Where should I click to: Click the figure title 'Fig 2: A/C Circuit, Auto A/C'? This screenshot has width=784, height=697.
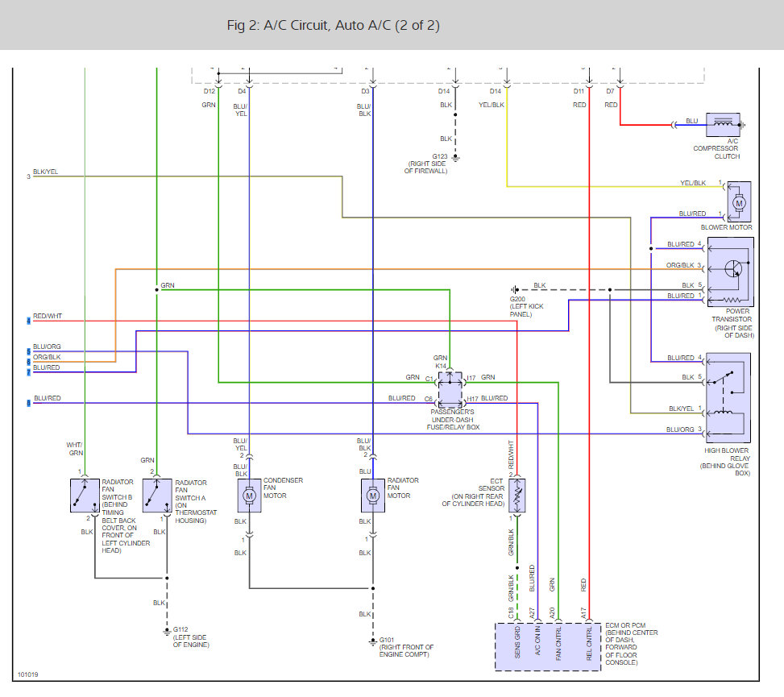pos(334,25)
